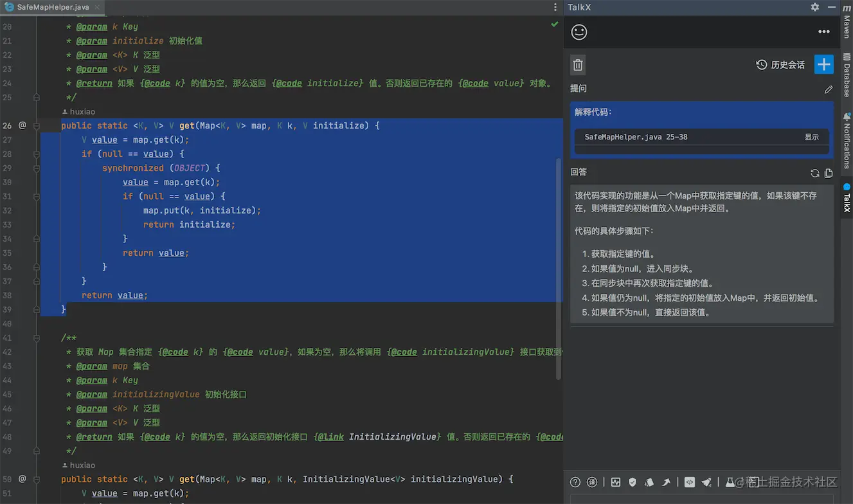Collapse the Javadoc comment starting line 41

pyautogui.click(x=37, y=337)
